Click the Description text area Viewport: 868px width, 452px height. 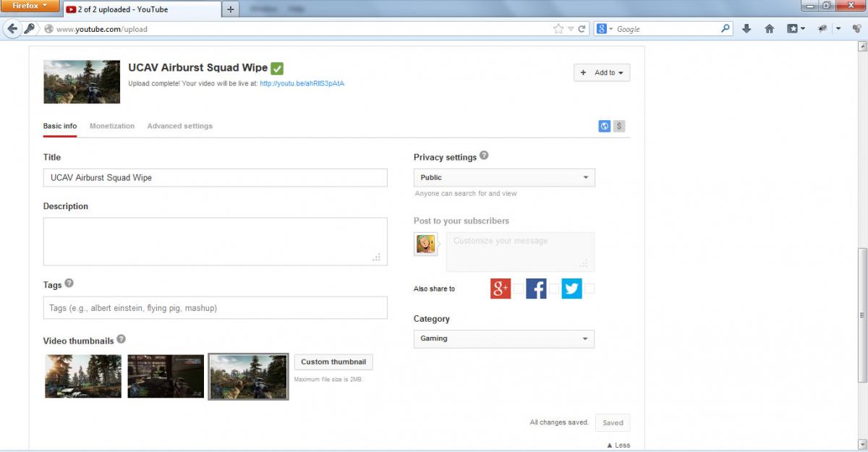pyautogui.click(x=216, y=242)
